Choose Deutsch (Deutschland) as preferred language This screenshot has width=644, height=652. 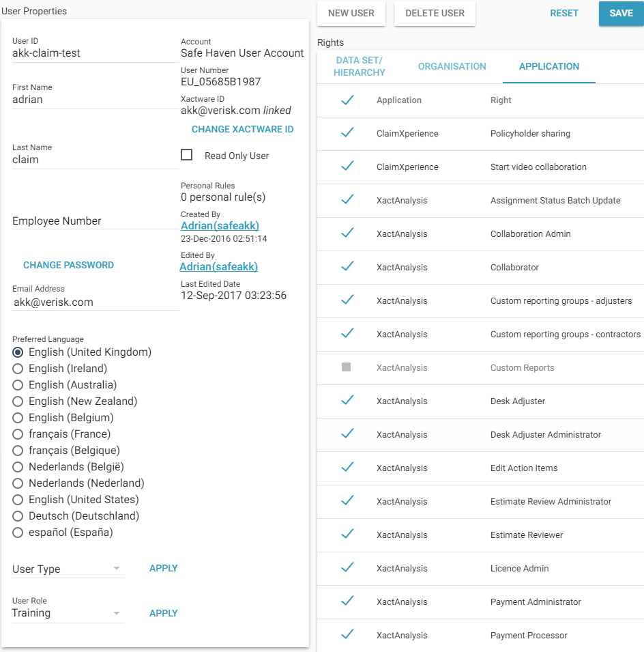pyautogui.click(x=18, y=516)
